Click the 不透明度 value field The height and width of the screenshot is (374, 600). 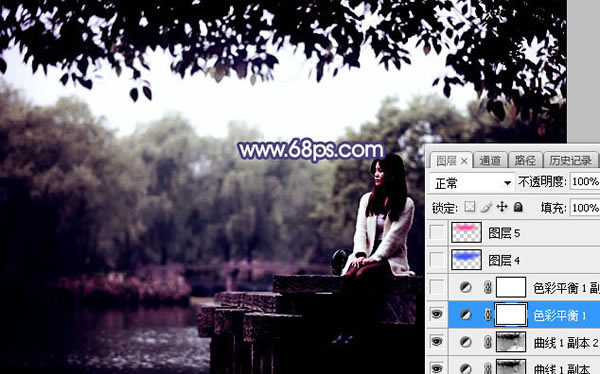click(x=585, y=181)
